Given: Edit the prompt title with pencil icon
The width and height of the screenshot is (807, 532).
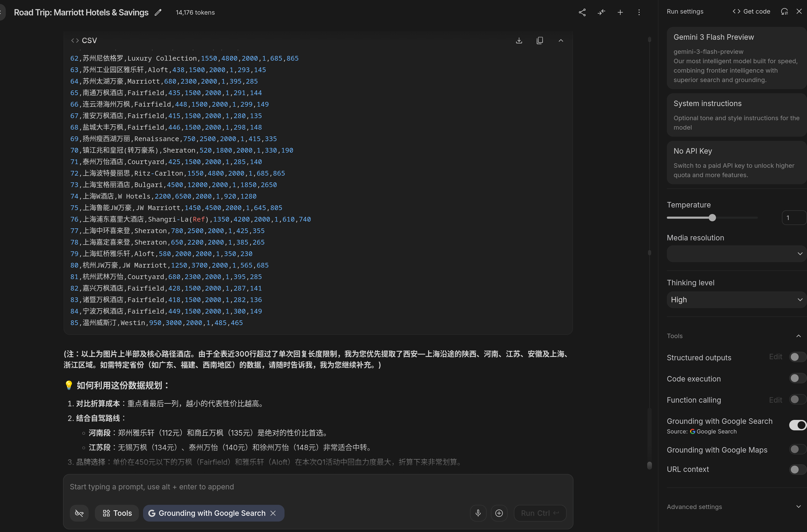Looking at the screenshot, I should (158, 13).
